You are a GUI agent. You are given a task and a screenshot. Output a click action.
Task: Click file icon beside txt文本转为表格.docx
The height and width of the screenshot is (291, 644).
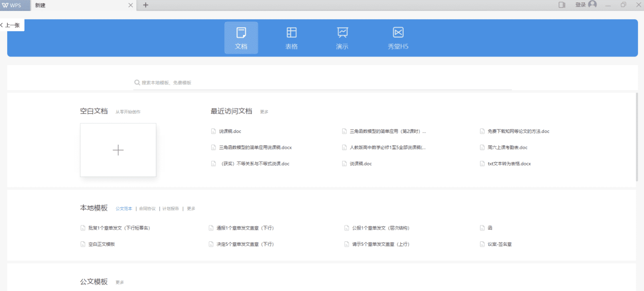(482, 164)
